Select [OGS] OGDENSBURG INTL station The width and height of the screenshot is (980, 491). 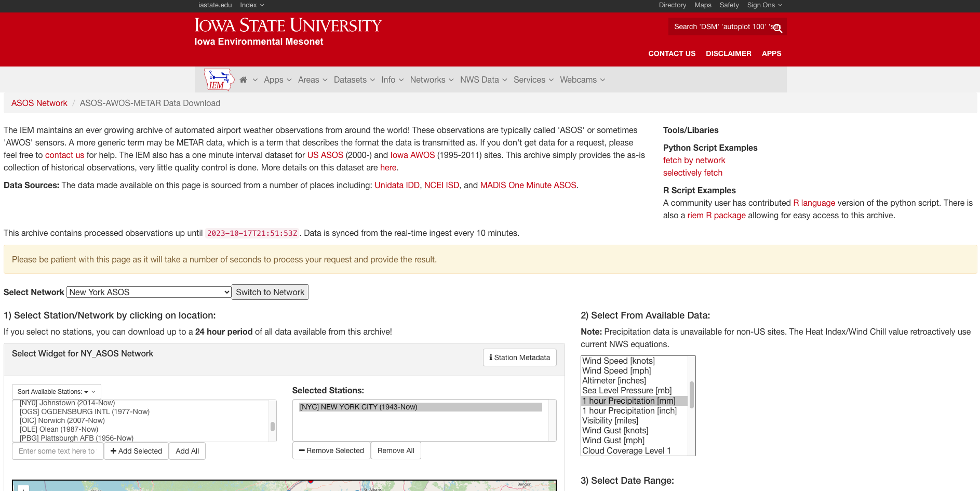point(141,412)
